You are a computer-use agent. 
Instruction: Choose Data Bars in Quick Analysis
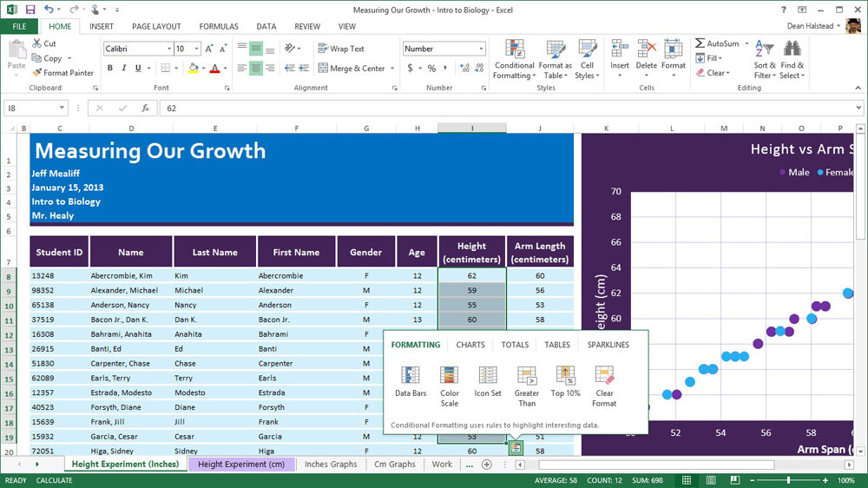411,381
